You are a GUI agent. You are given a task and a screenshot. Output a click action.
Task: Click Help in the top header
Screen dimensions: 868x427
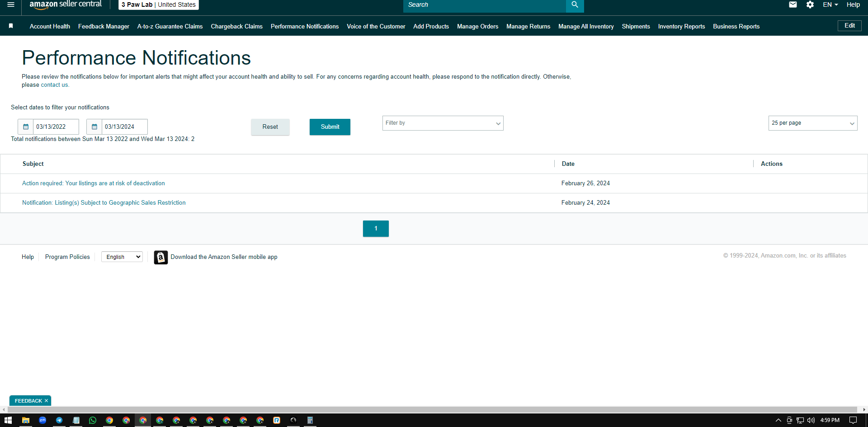point(853,5)
